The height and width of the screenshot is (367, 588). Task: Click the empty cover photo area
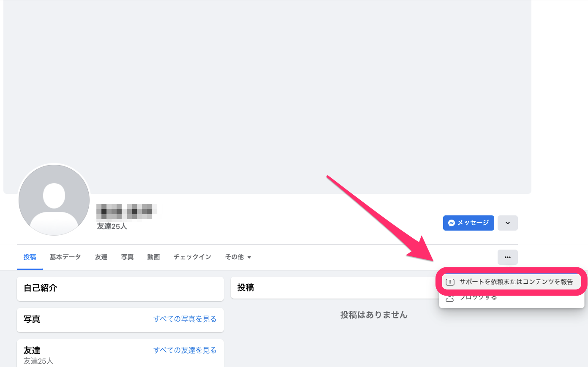[267, 93]
